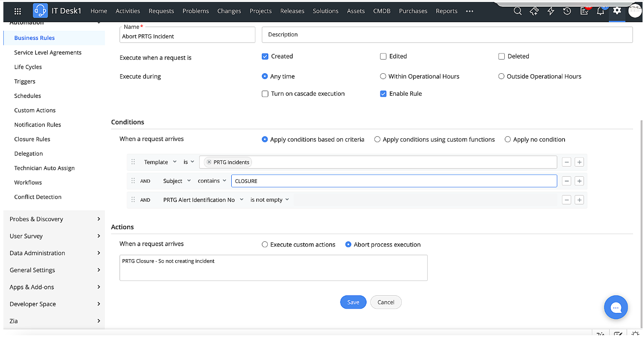
Task: Open the apps grid launcher icon
Action: [18, 11]
